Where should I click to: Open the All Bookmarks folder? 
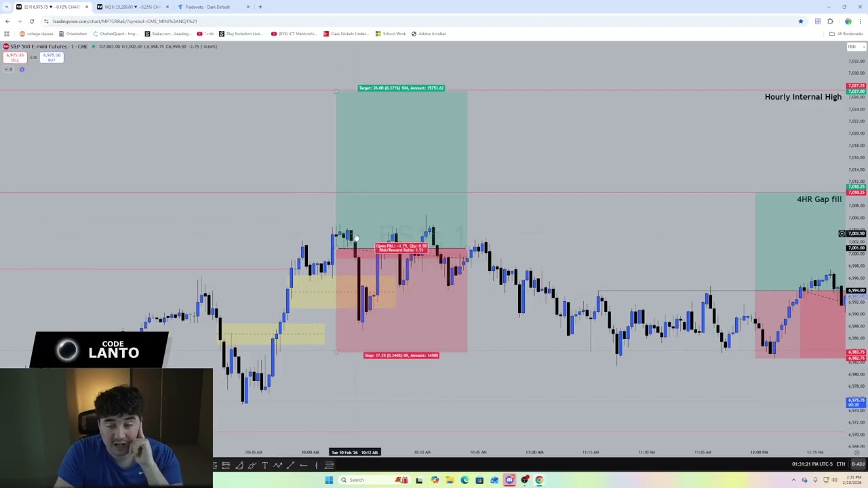point(846,33)
